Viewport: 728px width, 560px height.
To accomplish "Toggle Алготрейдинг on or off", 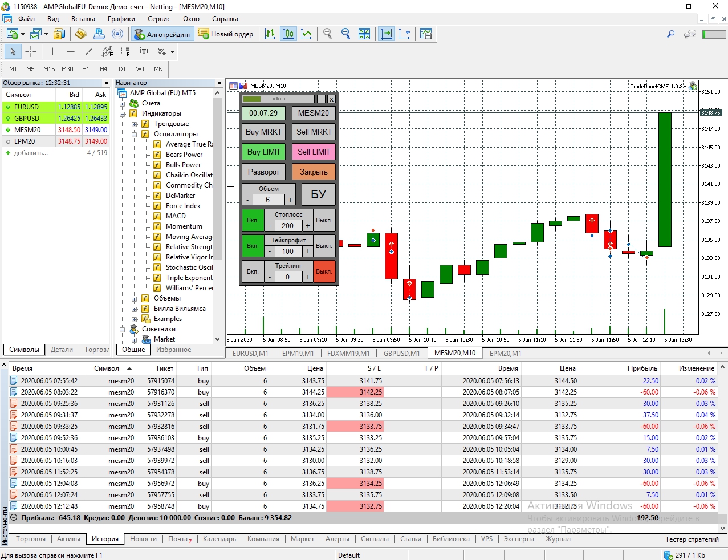I will 162,34.
